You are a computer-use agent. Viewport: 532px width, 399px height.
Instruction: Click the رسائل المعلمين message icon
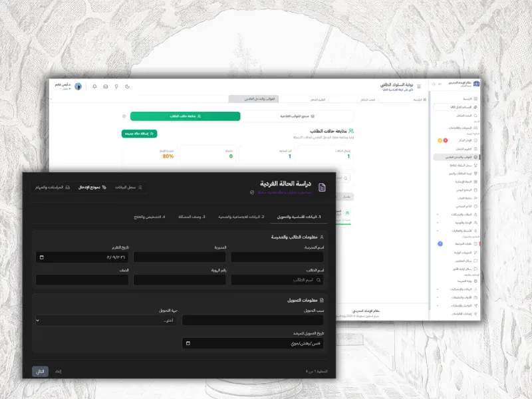[x=475, y=261]
